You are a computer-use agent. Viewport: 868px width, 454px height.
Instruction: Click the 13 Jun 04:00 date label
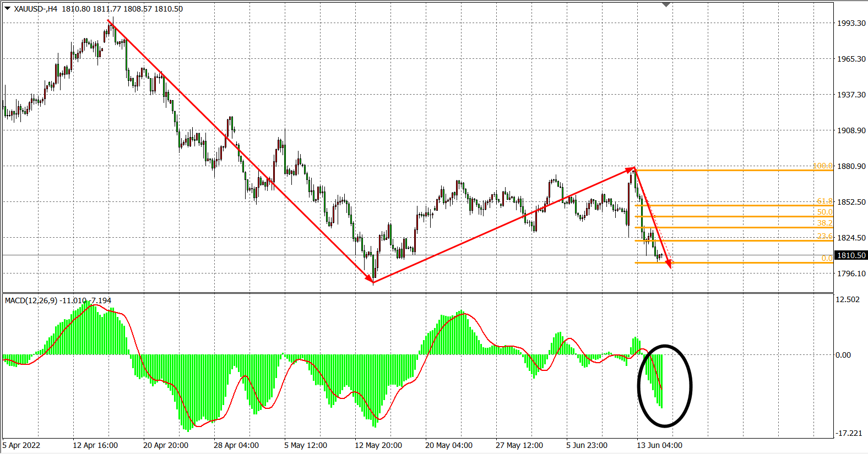pyautogui.click(x=659, y=445)
